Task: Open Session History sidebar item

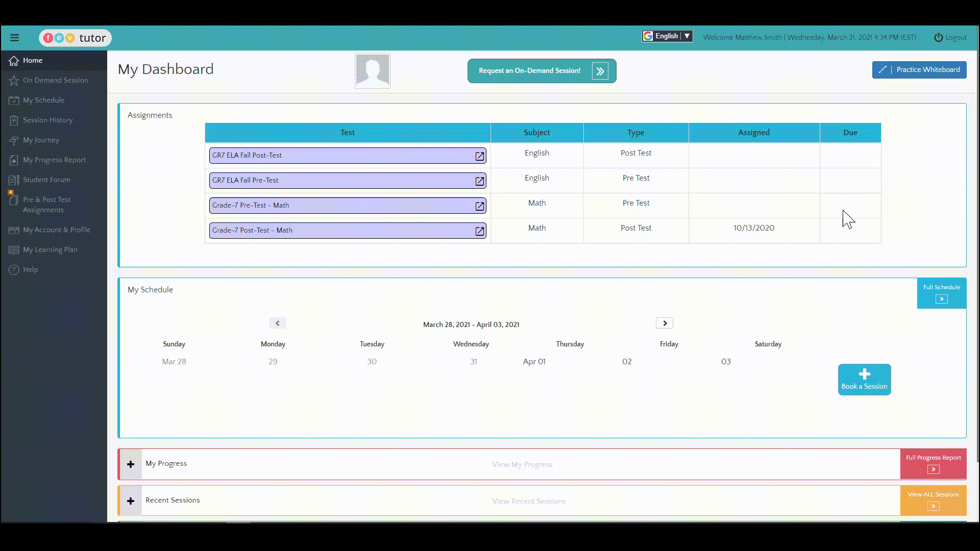Action: (x=47, y=120)
